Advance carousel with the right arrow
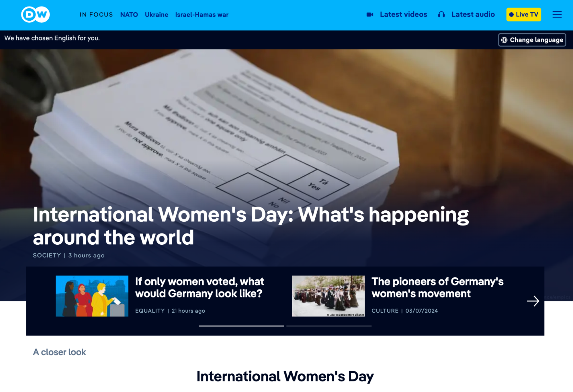 533,301
